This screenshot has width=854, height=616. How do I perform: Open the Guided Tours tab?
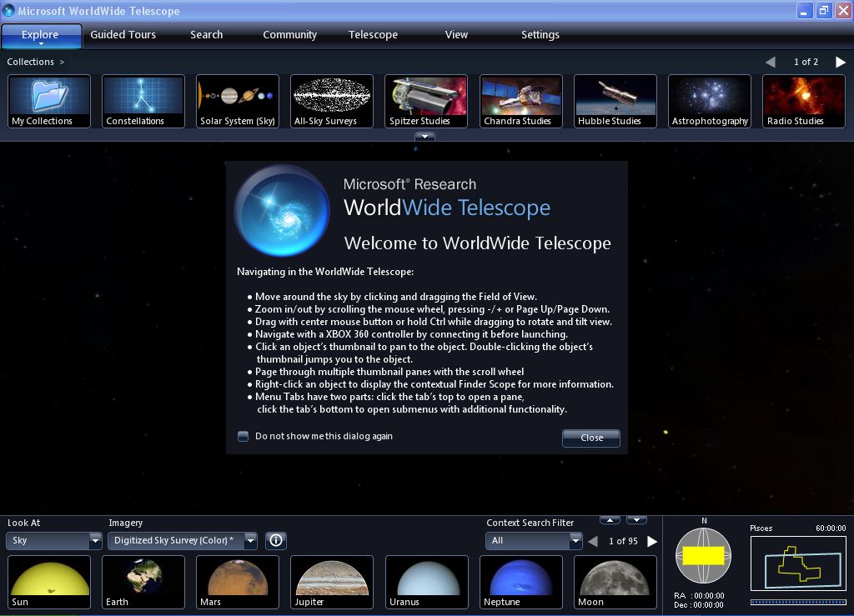click(123, 34)
